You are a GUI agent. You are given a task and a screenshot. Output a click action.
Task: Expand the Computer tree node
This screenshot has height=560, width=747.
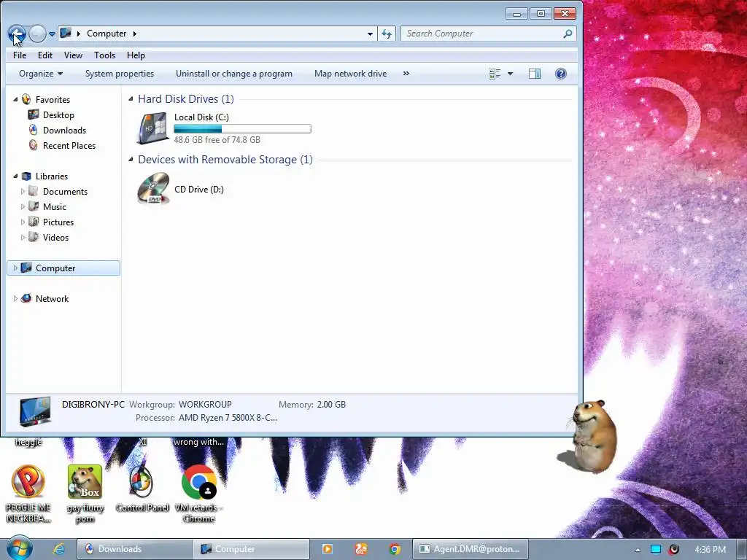coord(15,268)
